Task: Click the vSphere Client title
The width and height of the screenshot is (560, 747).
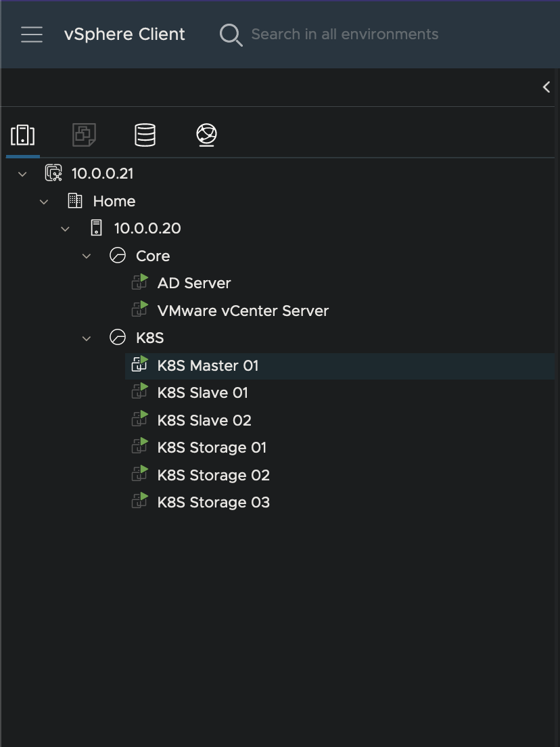Action: tap(124, 35)
